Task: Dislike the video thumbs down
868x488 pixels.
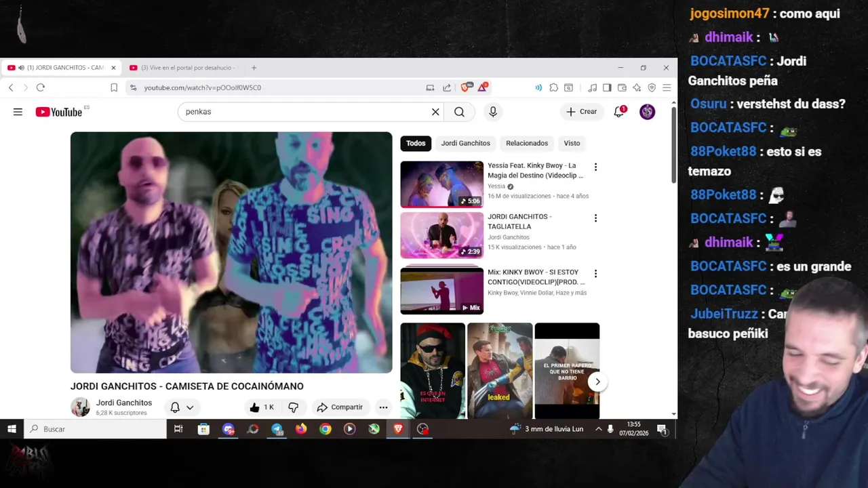Action: pyautogui.click(x=293, y=407)
